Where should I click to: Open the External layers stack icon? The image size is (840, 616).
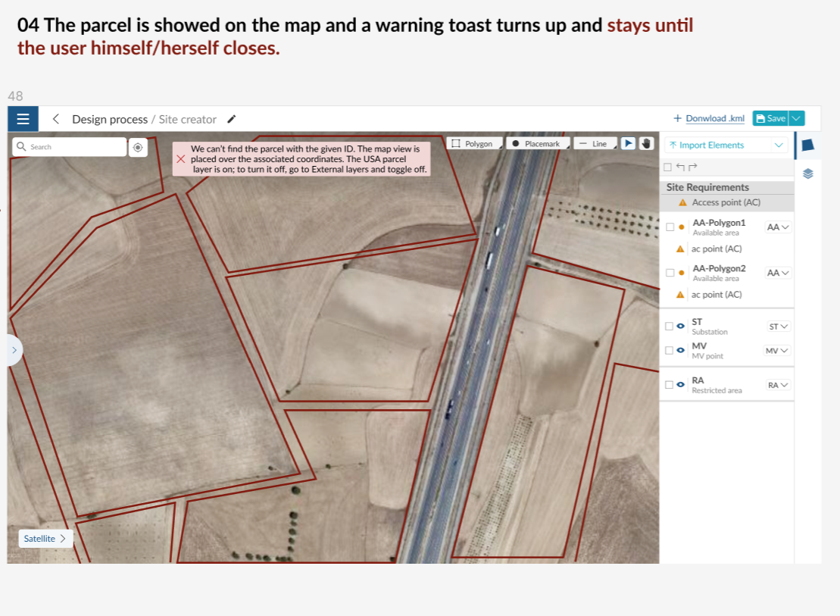(x=808, y=174)
